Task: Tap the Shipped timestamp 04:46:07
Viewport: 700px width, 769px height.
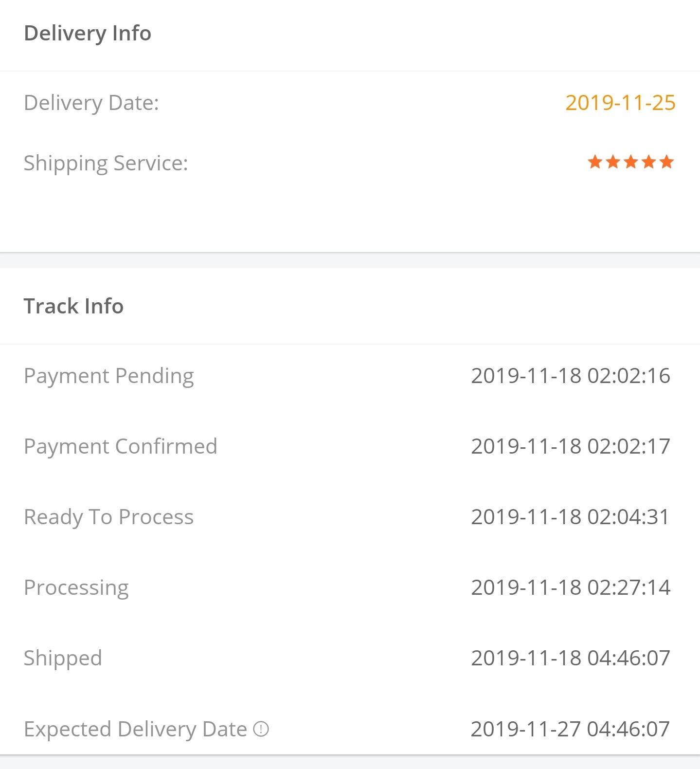Action: [x=628, y=658]
